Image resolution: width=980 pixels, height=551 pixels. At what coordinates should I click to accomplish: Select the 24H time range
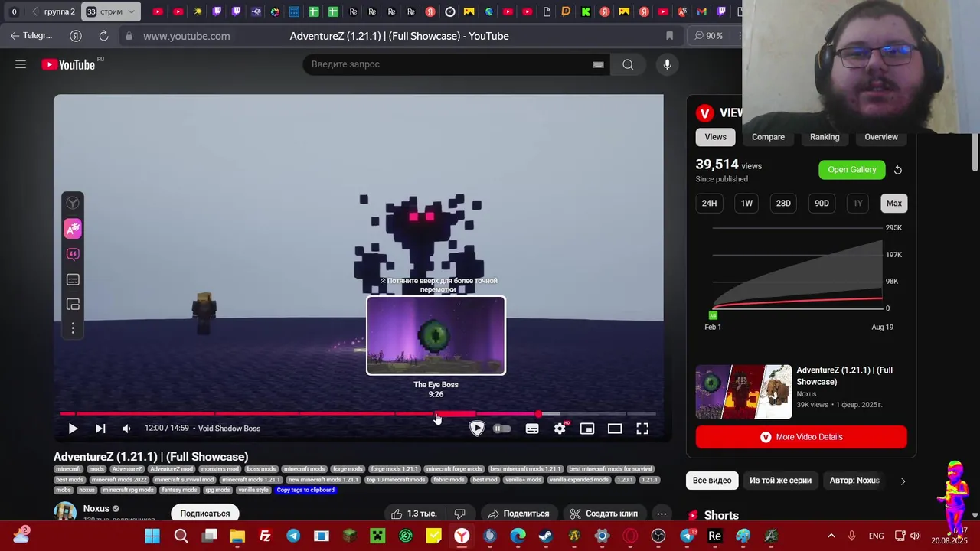(709, 204)
